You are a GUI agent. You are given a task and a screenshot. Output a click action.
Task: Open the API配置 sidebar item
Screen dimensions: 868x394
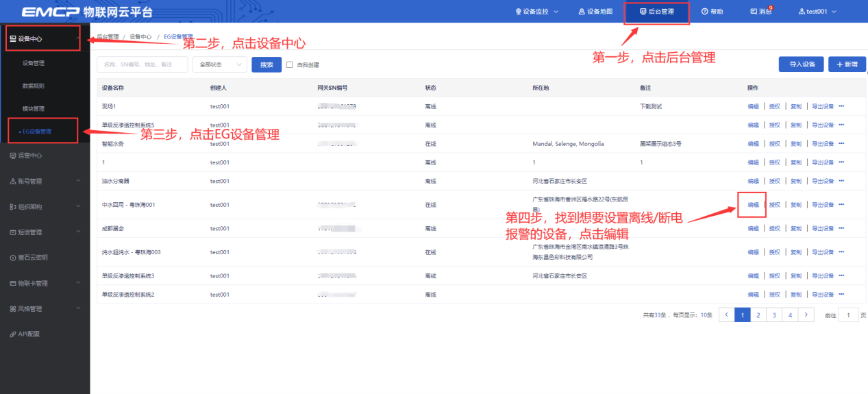coord(29,334)
